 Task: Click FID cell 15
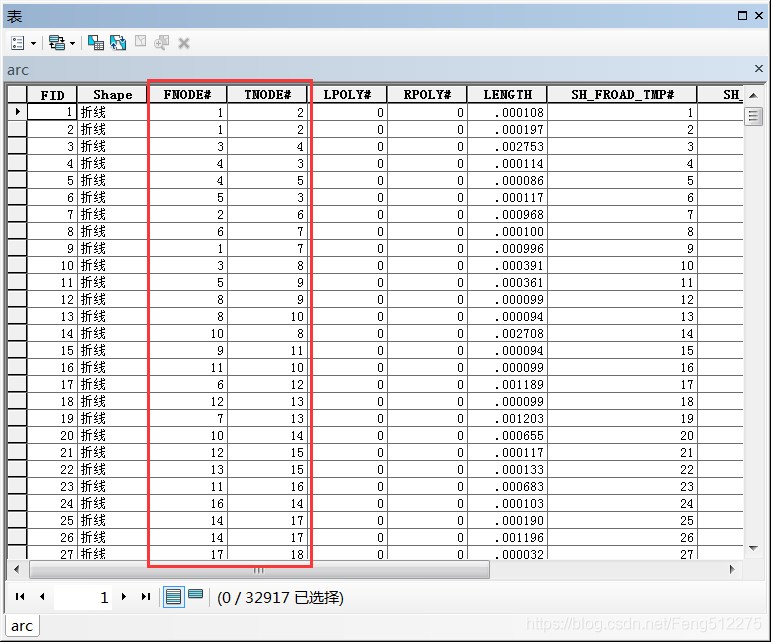[x=52, y=350]
